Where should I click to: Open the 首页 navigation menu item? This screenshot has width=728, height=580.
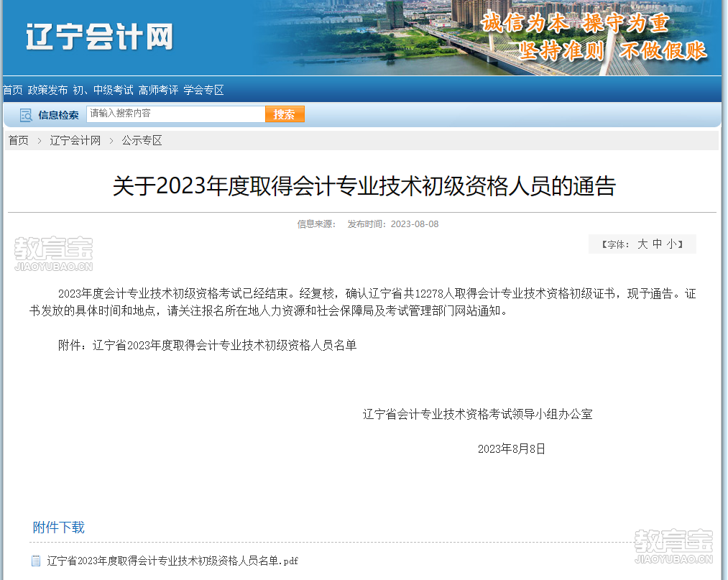click(x=12, y=90)
